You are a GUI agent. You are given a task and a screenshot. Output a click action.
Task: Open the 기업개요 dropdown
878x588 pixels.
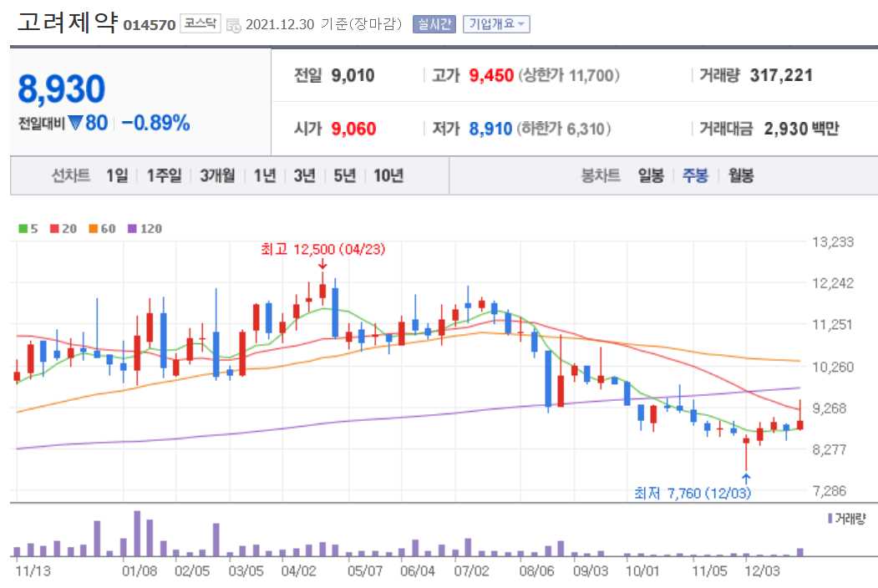[x=496, y=24]
